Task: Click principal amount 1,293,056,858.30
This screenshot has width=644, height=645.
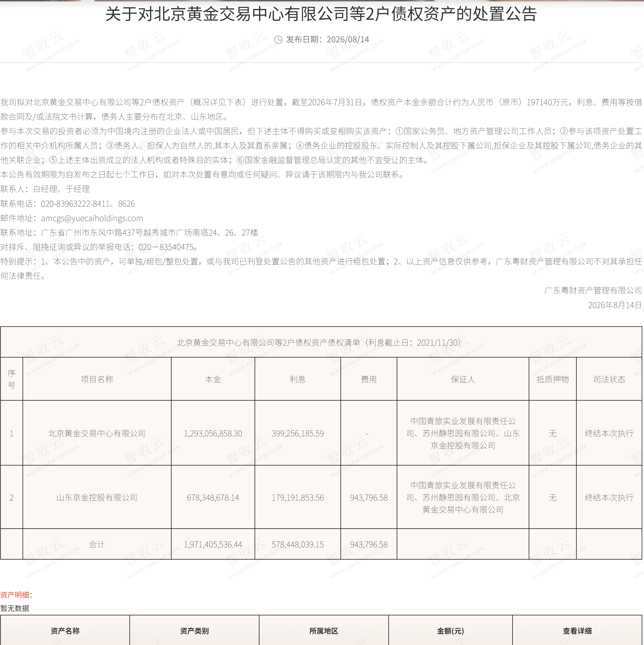Action: (213, 433)
